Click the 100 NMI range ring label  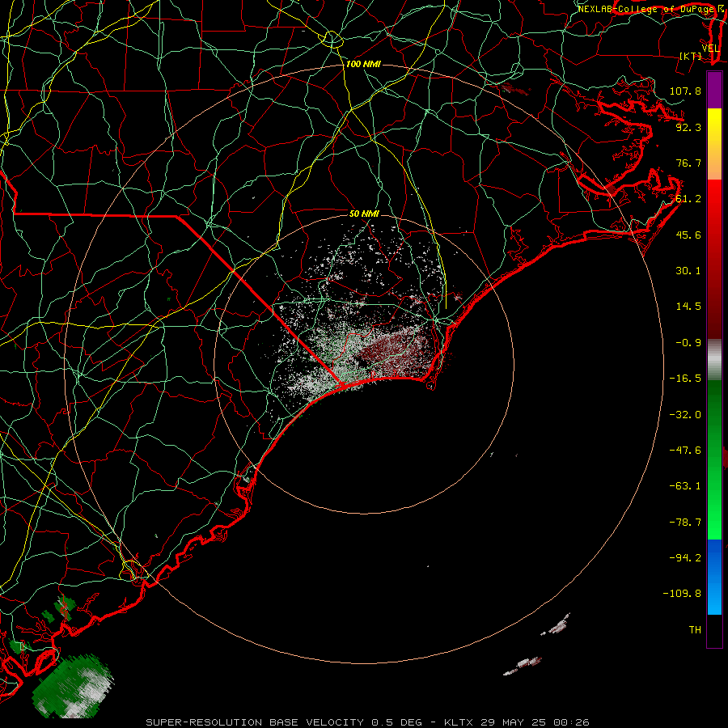(x=363, y=64)
